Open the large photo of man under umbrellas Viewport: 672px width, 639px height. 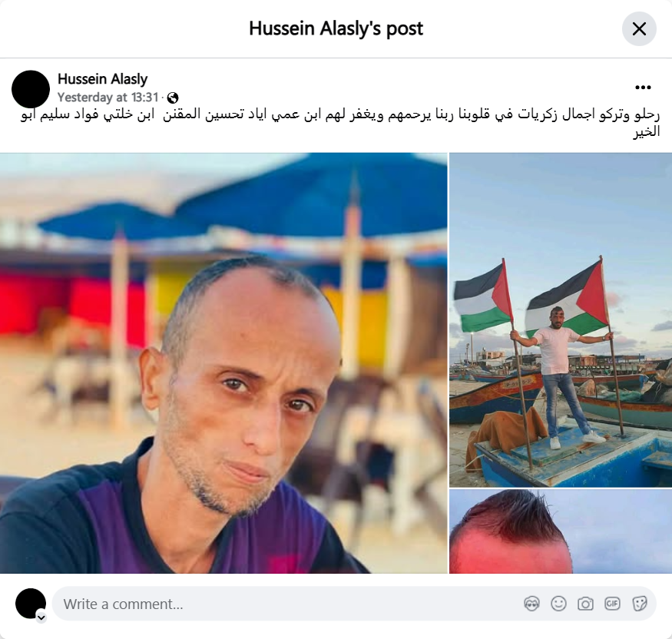(x=223, y=363)
